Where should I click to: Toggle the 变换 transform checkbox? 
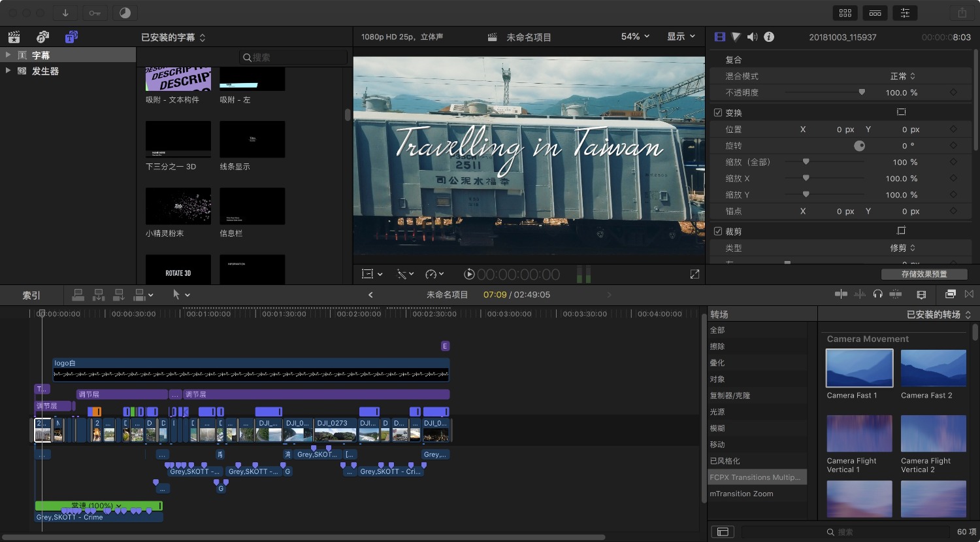(x=718, y=112)
